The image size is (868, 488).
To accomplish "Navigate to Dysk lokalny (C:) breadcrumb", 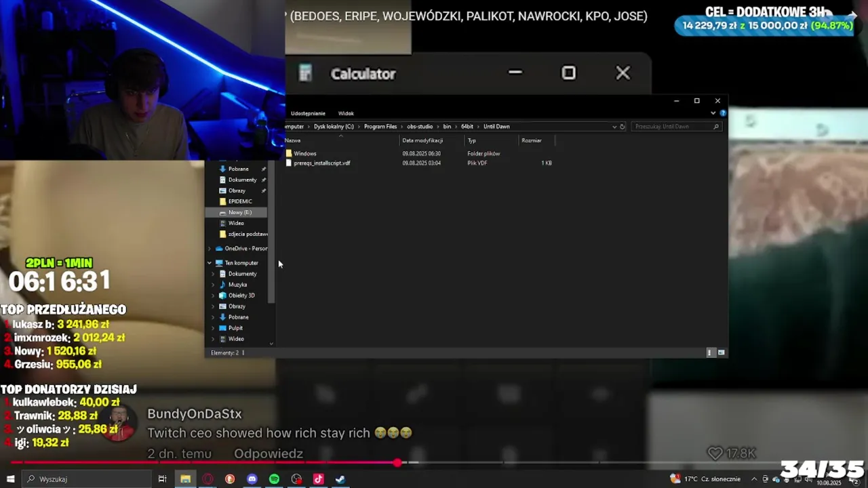I will (334, 127).
